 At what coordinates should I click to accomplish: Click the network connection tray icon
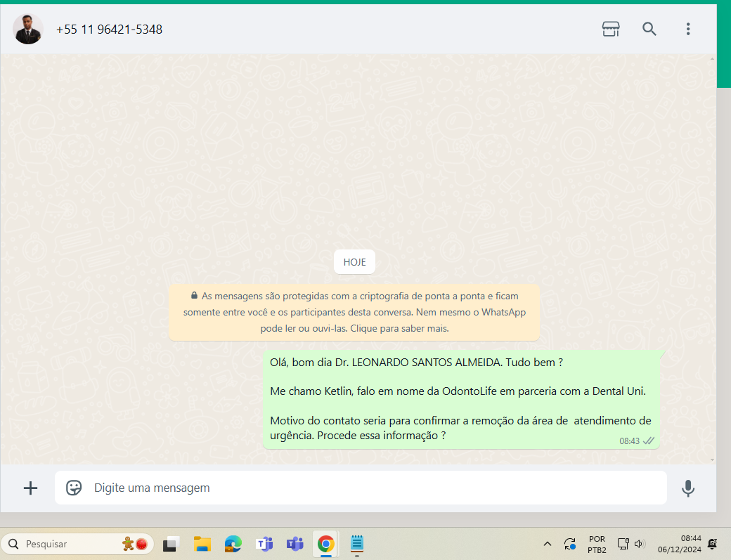[623, 544]
